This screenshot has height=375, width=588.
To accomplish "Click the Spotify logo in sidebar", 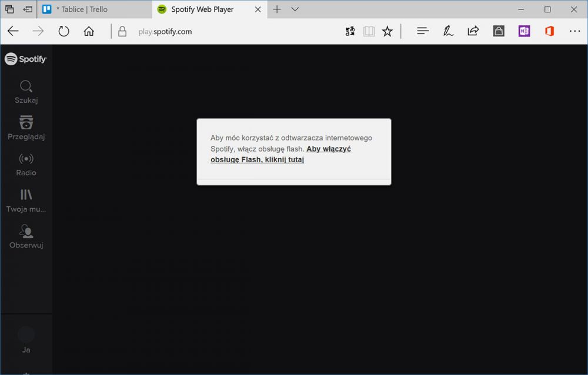I will click(25, 59).
